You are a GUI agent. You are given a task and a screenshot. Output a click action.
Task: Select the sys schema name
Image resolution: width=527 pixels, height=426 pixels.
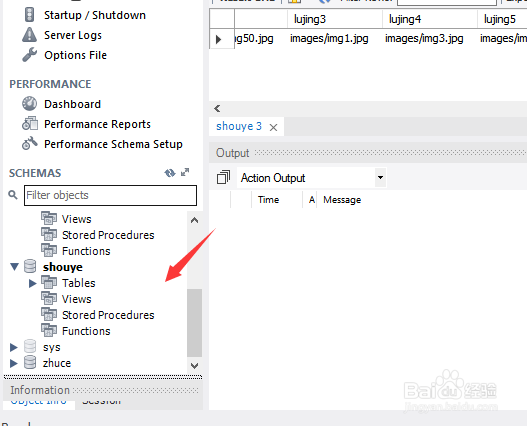point(52,347)
